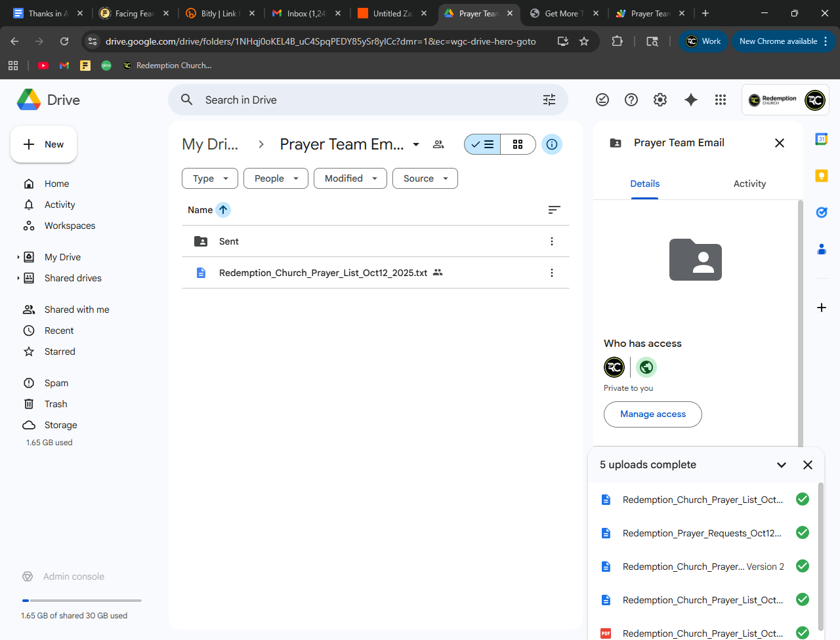
Task: Open Google Calendar side panel icon
Action: [821, 139]
